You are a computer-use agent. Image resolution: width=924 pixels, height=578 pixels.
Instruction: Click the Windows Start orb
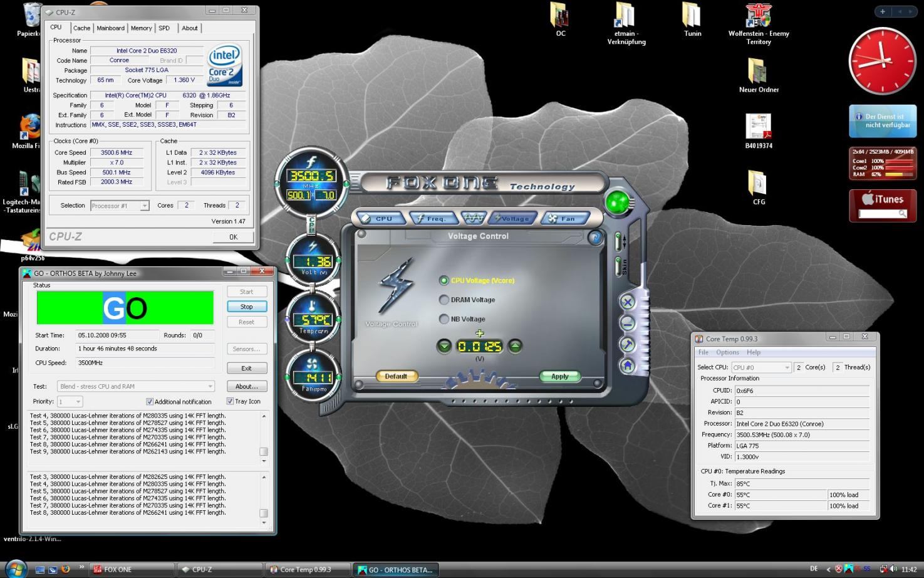click(x=16, y=569)
